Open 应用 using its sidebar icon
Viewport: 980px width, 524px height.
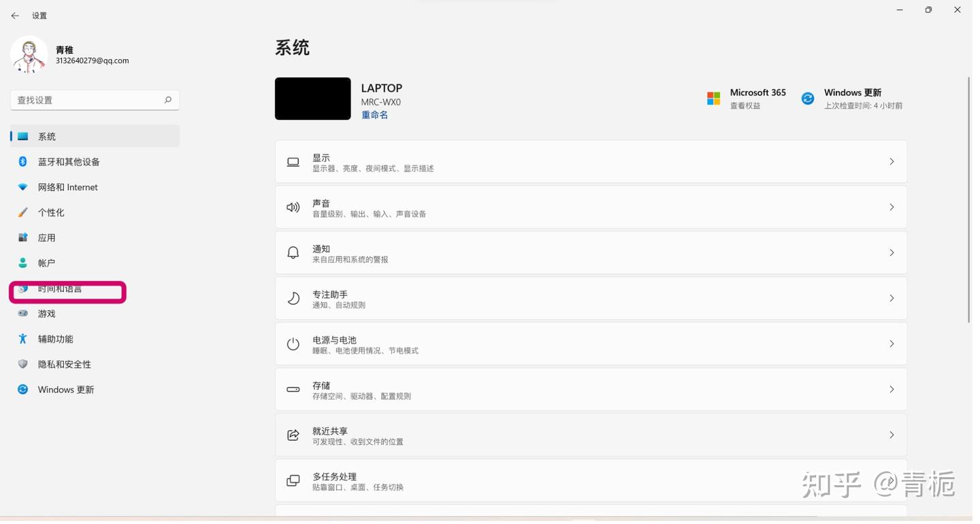click(22, 237)
